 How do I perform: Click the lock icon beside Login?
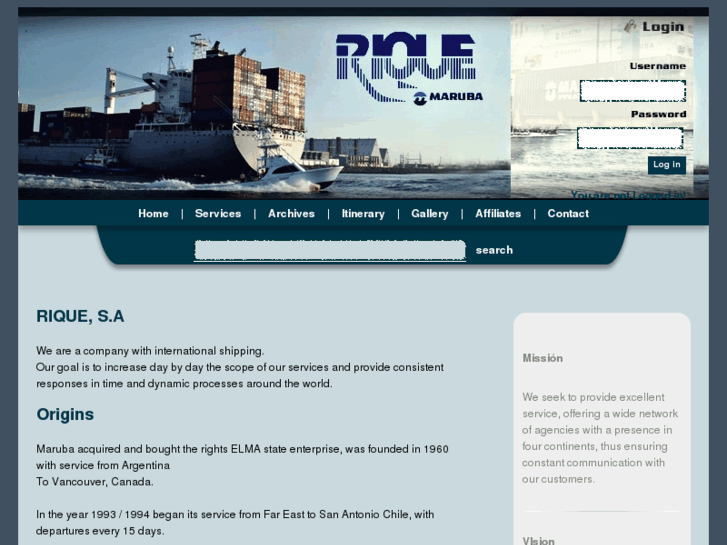click(x=630, y=26)
